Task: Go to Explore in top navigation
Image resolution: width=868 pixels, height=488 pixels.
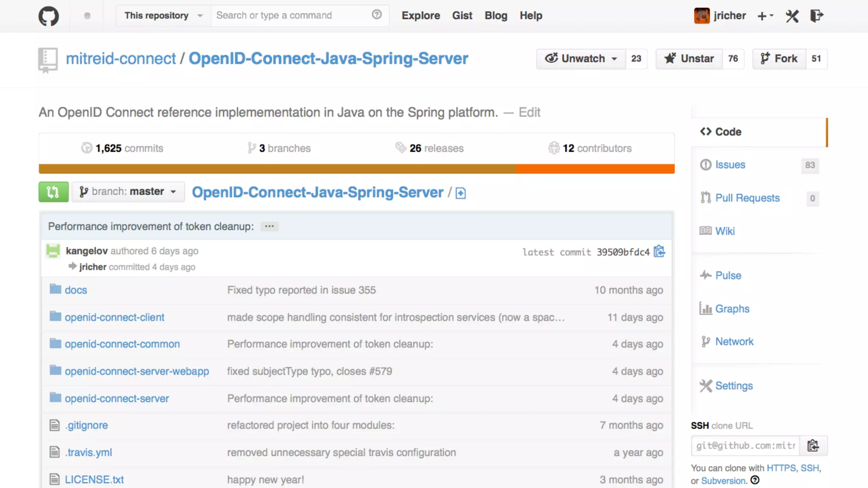Action: (x=420, y=16)
